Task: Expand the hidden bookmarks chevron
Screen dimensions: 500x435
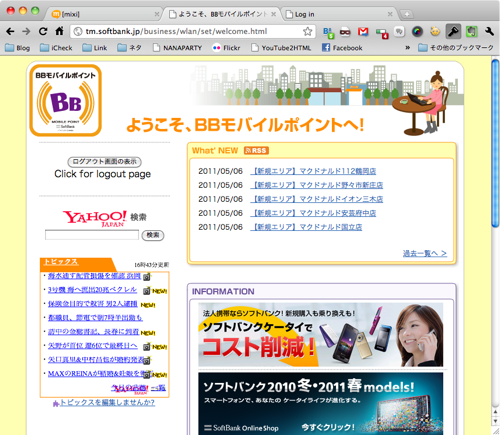Action: pos(407,48)
